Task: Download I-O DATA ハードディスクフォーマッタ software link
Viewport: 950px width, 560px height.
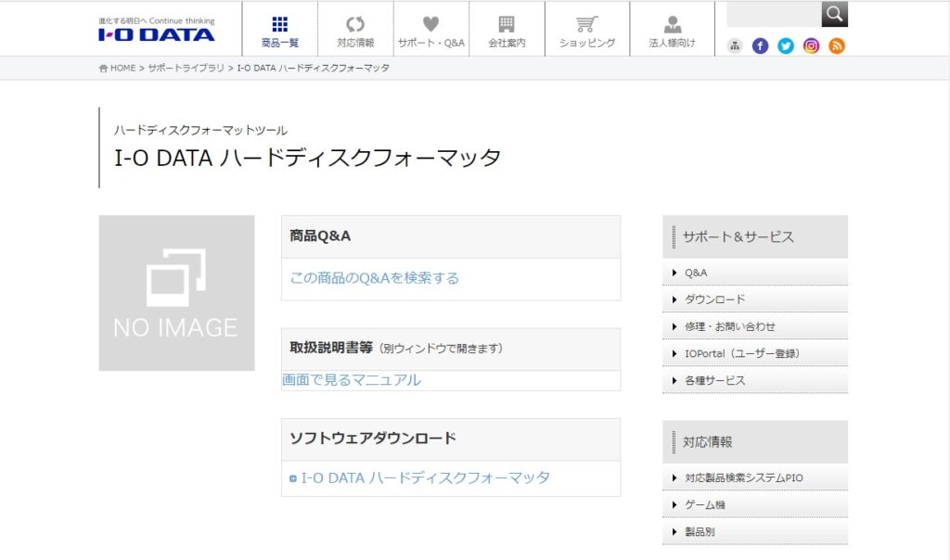Action: click(x=425, y=477)
